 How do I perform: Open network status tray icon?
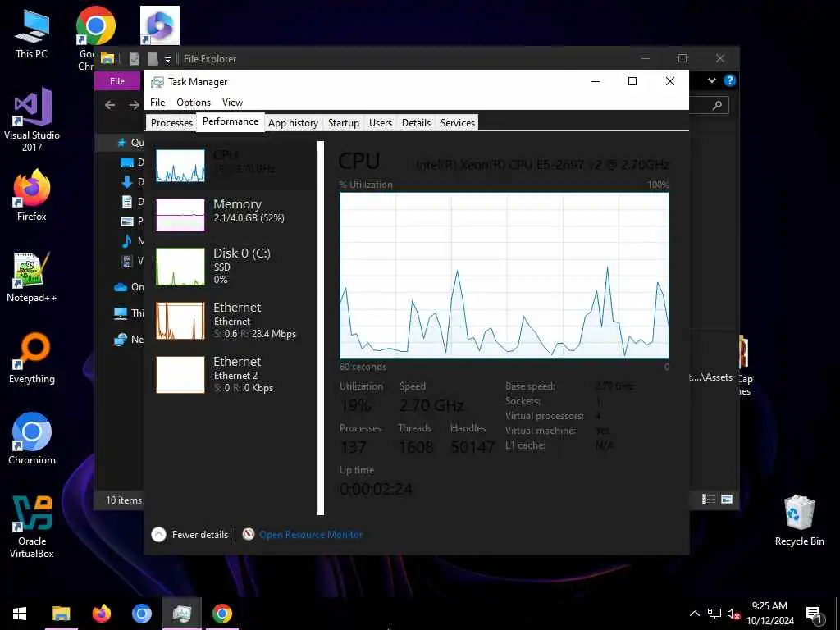[714, 614]
